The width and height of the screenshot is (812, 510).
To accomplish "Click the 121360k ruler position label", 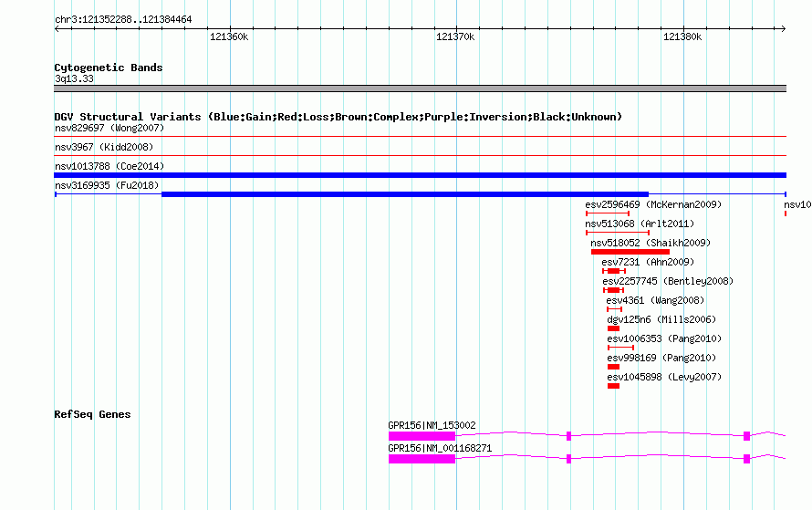I will (x=229, y=36).
